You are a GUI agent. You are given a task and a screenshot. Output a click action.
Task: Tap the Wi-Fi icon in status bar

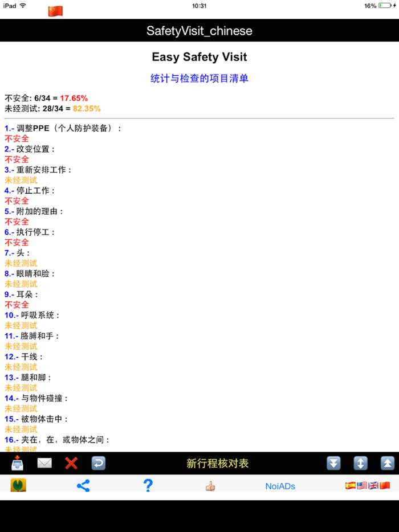(x=23, y=6)
